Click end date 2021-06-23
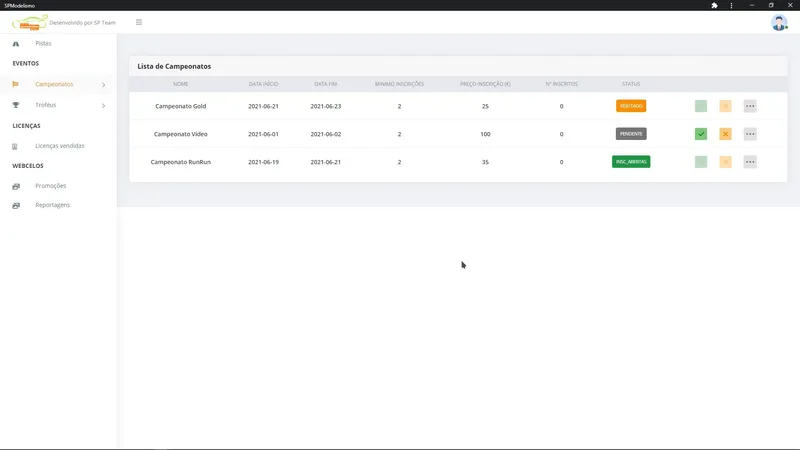The width and height of the screenshot is (800, 450). tap(326, 106)
